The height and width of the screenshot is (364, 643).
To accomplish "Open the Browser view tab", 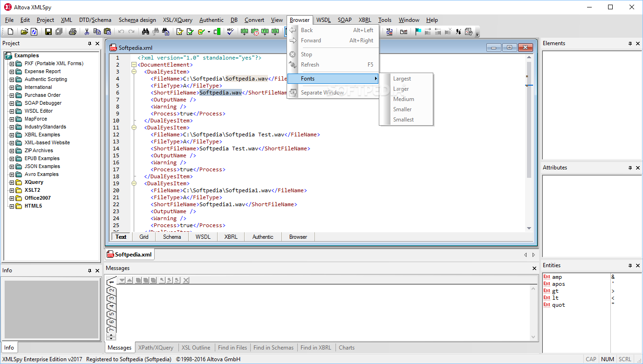I will point(298,237).
